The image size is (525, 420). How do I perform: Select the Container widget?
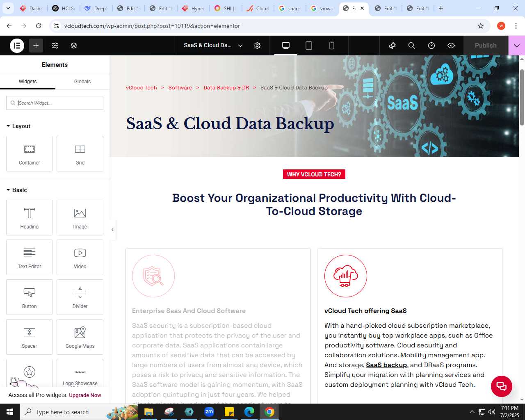pos(30,153)
